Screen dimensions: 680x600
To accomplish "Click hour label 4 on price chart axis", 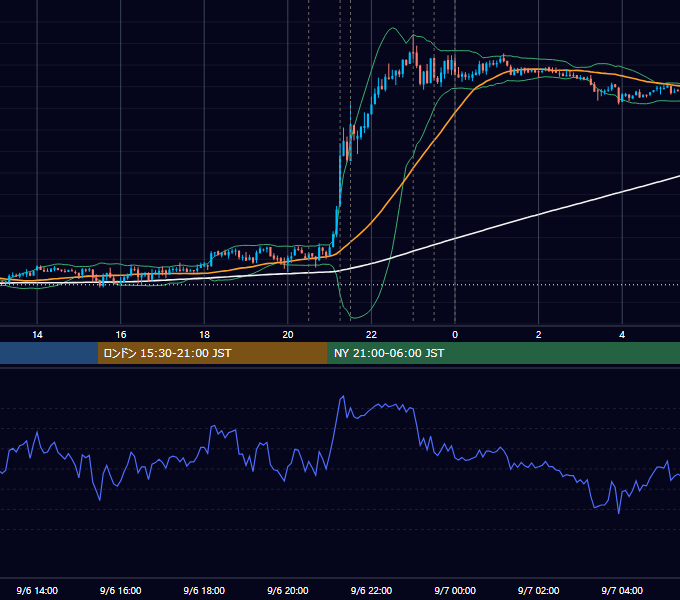I will pos(622,335).
